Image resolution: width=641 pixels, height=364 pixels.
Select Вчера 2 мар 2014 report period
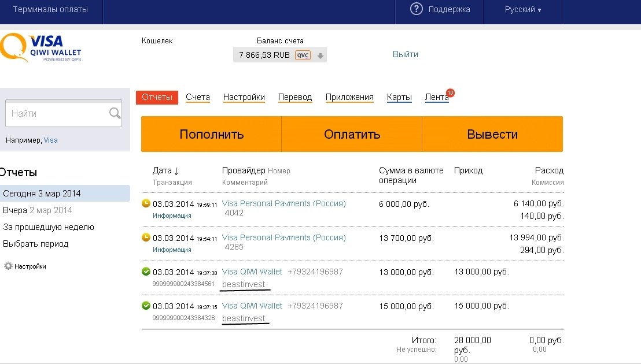point(37,210)
